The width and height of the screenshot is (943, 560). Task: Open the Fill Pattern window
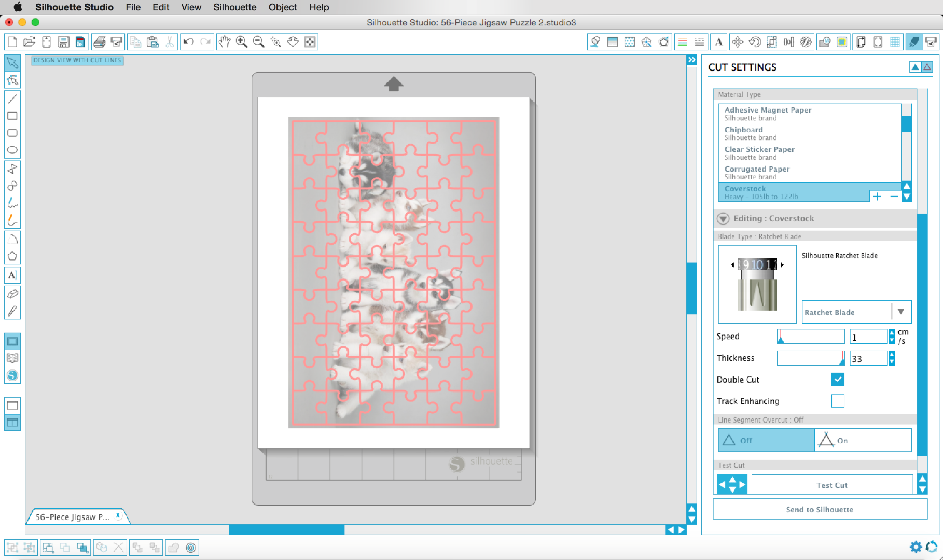(x=630, y=42)
